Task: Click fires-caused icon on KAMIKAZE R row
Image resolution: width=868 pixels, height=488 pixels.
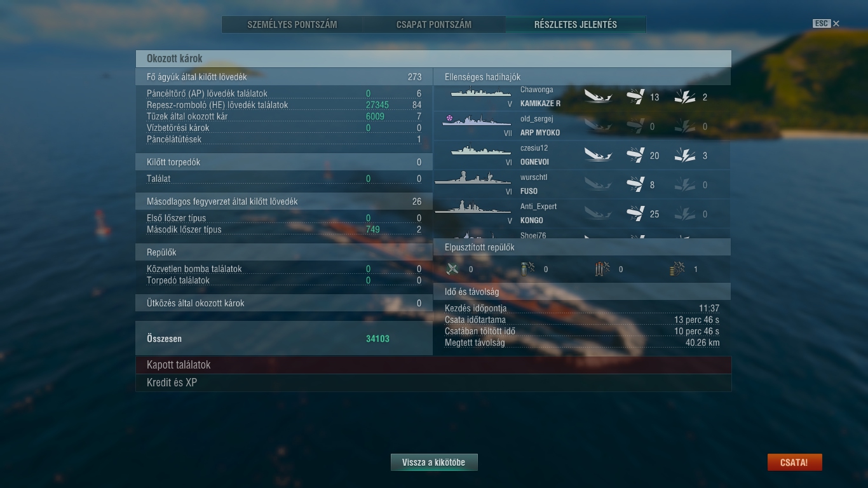Action: (x=684, y=97)
